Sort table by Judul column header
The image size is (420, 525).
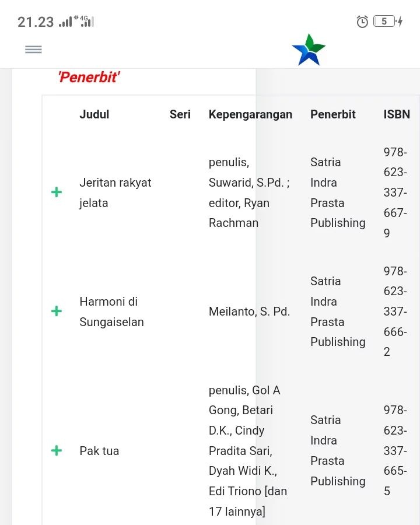click(x=94, y=114)
